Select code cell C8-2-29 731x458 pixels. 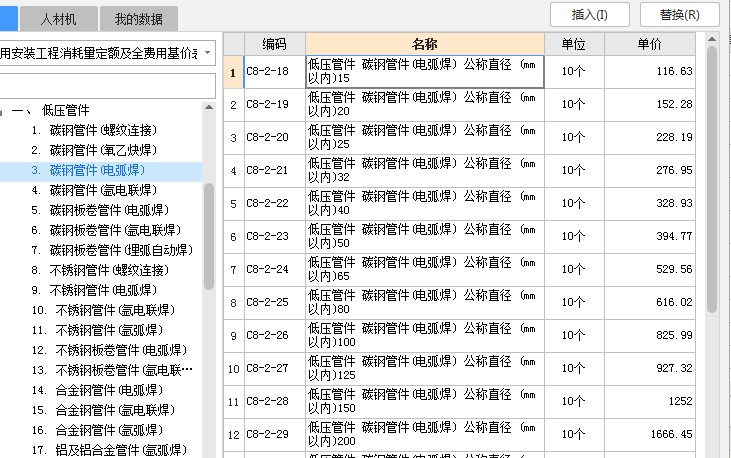click(275, 435)
